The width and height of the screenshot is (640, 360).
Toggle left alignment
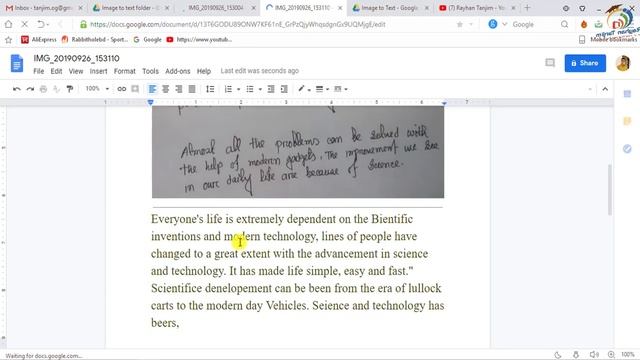pyautogui.click(x=152, y=89)
